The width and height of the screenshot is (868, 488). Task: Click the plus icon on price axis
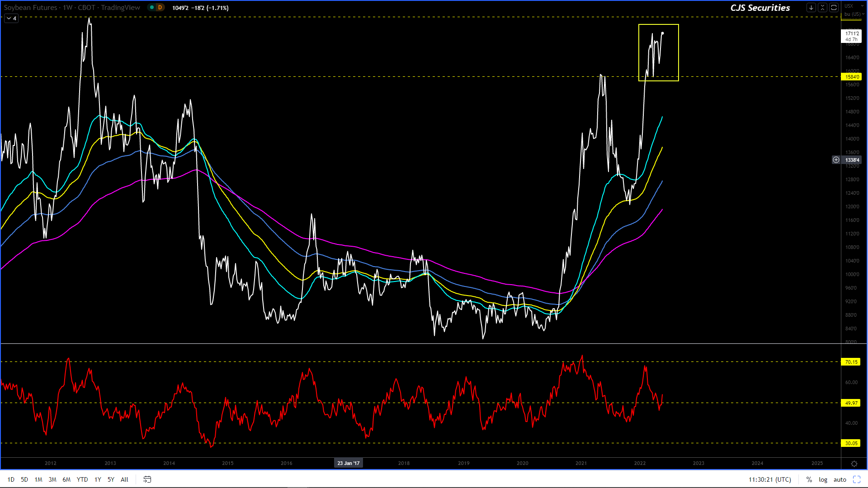pyautogui.click(x=836, y=160)
